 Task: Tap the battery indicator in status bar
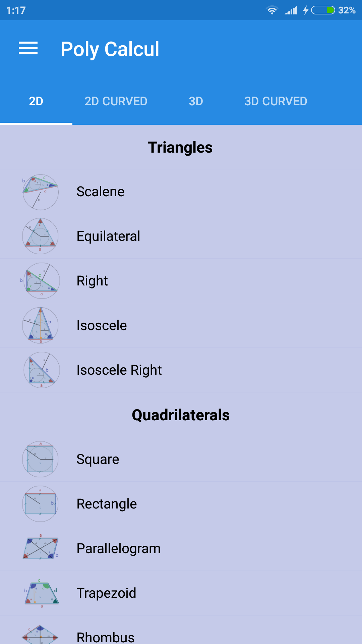click(323, 10)
